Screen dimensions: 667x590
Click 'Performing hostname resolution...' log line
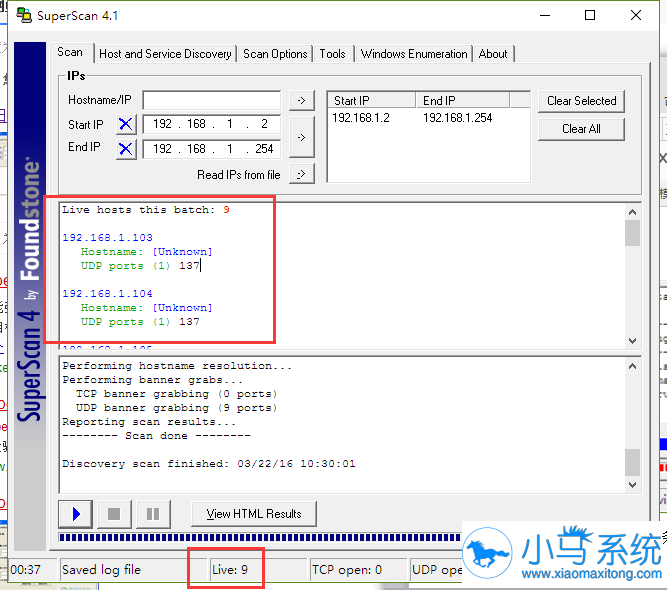coord(177,366)
